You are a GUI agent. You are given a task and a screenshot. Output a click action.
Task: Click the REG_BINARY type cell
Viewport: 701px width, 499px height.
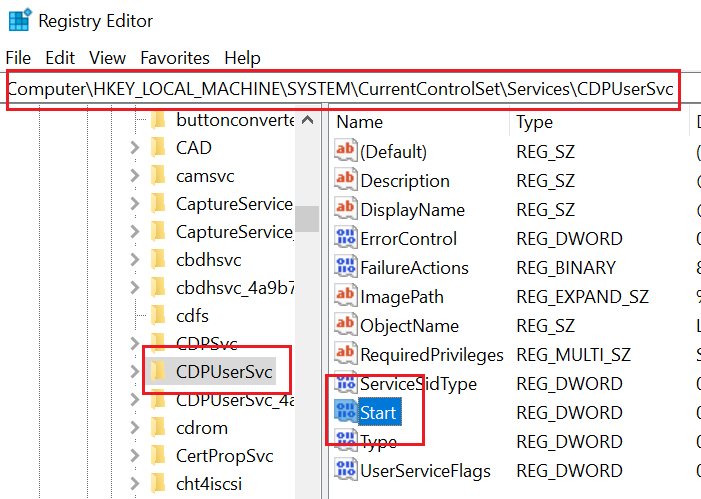(566, 268)
